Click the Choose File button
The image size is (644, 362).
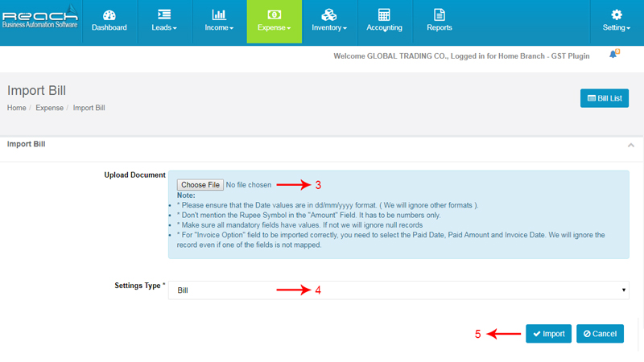[x=200, y=185]
